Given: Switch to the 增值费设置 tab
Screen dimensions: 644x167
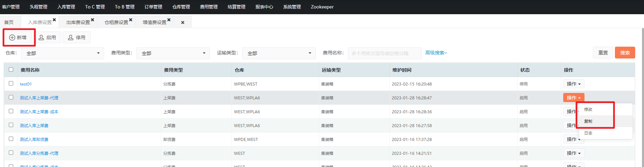Looking at the screenshot, I should 154,22.
